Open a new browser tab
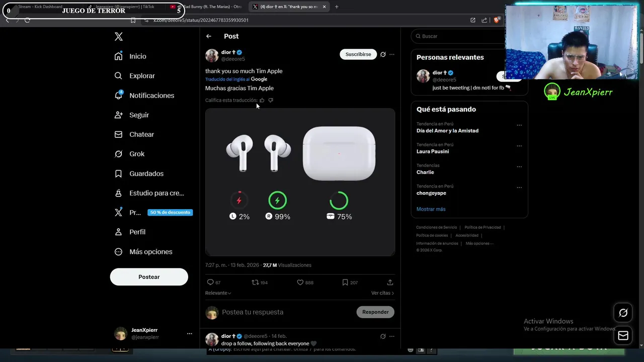The width and height of the screenshot is (644, 362). coord(337,7)
